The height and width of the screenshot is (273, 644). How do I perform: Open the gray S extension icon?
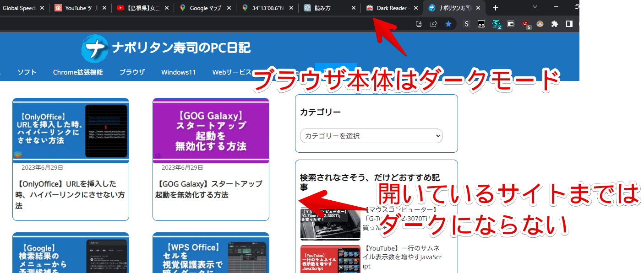click(x=467, y=24)
